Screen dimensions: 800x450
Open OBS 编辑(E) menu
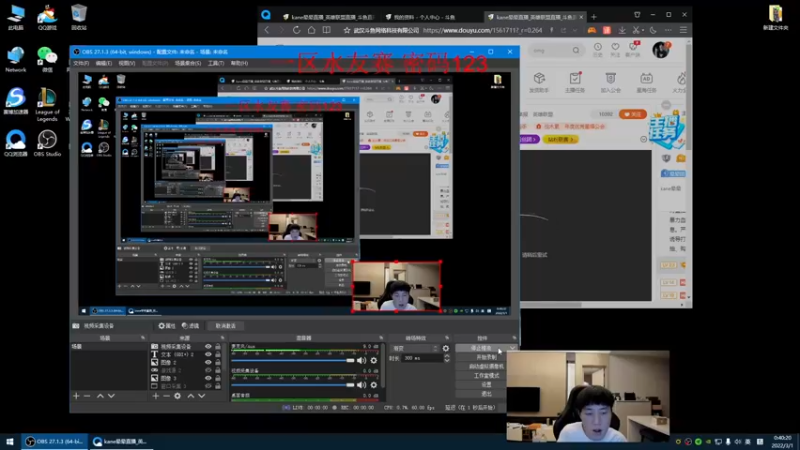point(104,63)
